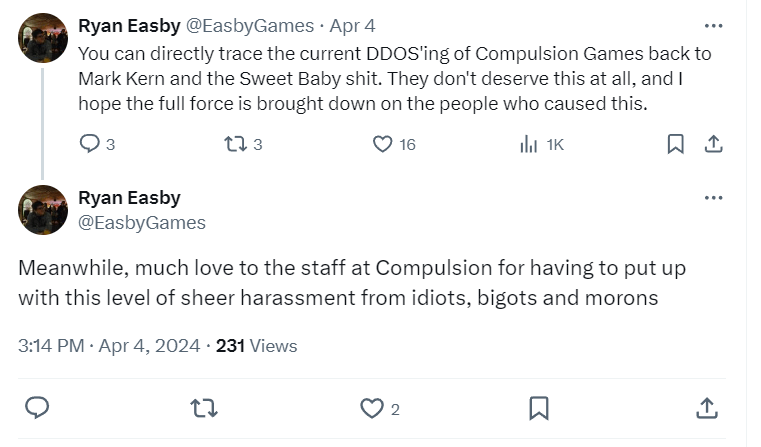Open more options on the main tweet

pyautogui.click(x=713, y=198)
